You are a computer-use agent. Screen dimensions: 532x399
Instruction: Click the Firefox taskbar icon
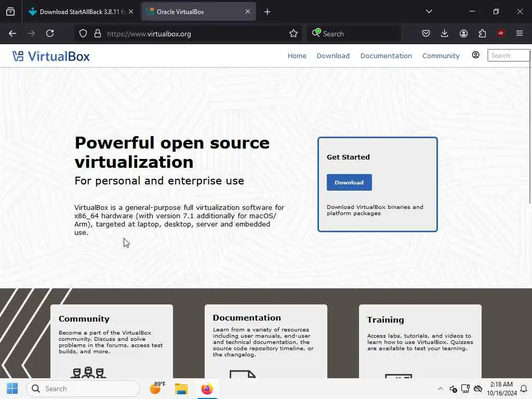click(207, 389)
